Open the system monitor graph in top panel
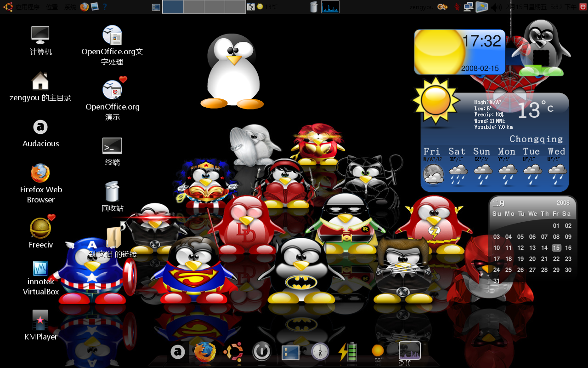Screen dimensions: 588x368 click(x=330, y=6)
